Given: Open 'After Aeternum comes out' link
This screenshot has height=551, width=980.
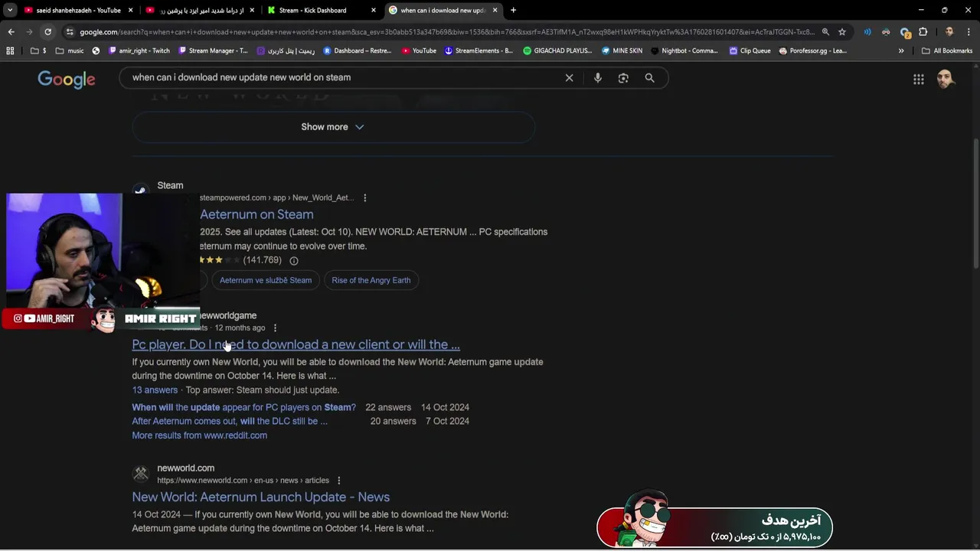Looking at the screenshot, I should click(230, 422).
